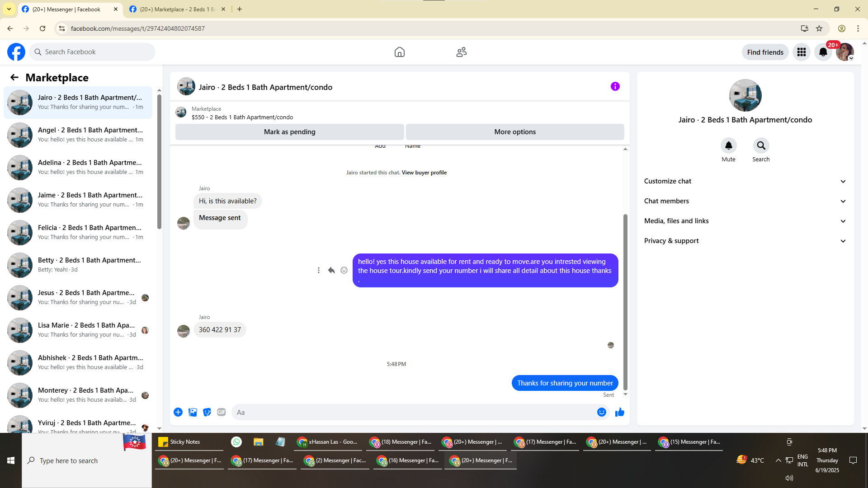Open conversation information icon

[x=615, y=86]
